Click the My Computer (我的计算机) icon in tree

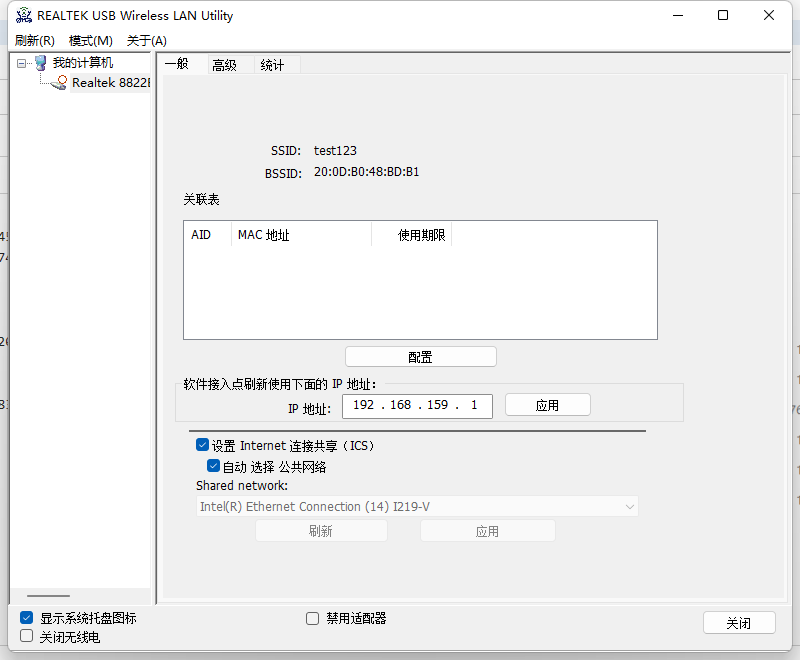[x=41, y=63]
